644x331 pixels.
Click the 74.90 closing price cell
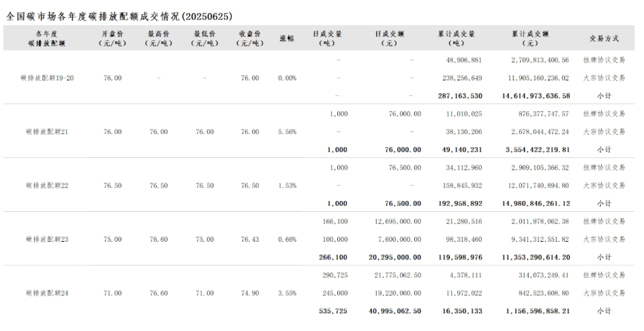coord(250,293)
